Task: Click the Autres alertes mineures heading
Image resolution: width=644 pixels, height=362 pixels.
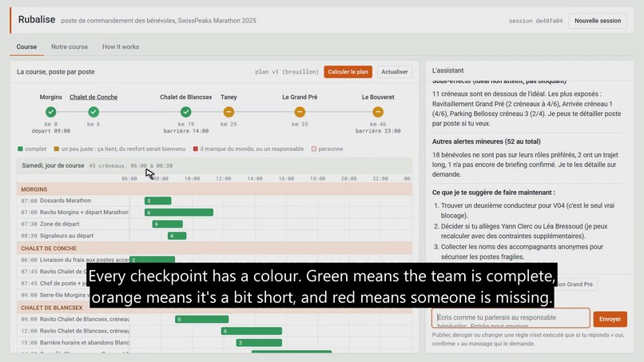Action: 487,141
